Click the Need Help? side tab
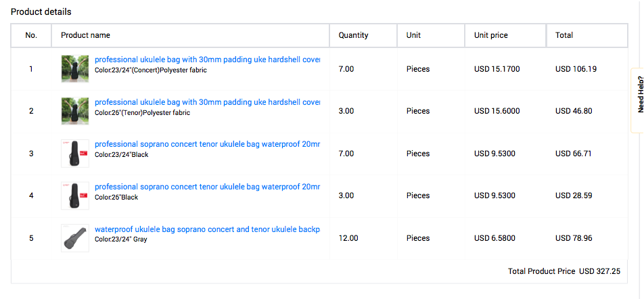Viewport: 644px width, 299px height. [x=638, y=100]
